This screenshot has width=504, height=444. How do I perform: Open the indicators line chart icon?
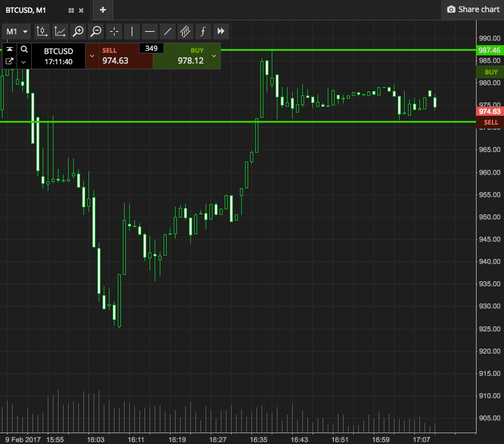[x=60, y=31]
